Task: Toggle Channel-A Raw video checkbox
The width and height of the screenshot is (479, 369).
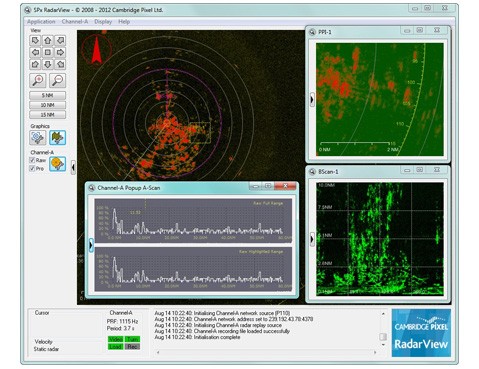Action: (32, 160)
